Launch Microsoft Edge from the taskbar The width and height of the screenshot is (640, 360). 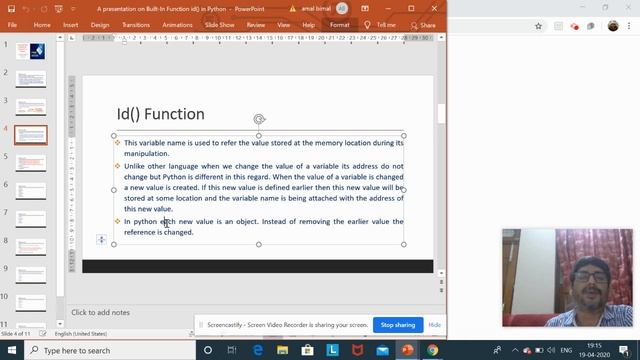coord(258,350)
